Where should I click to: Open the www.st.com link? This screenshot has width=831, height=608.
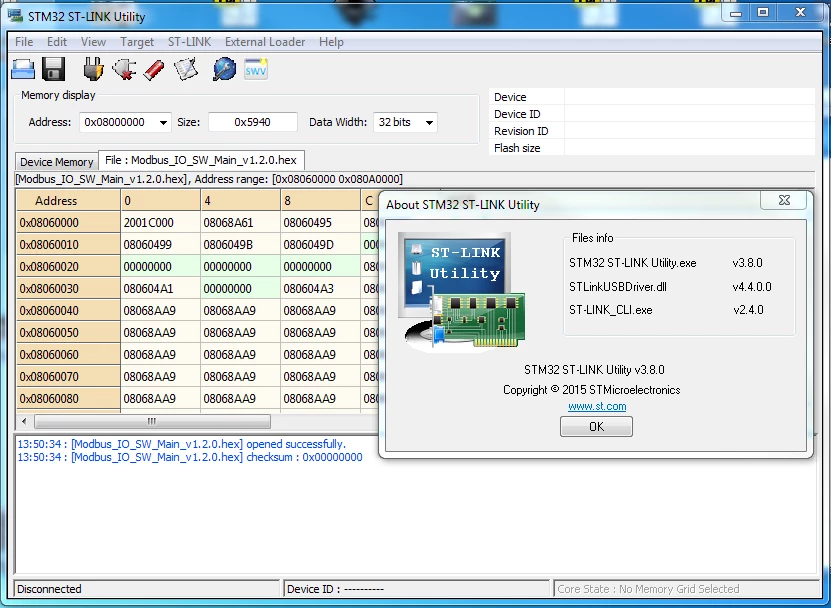(x=597, y=407)
